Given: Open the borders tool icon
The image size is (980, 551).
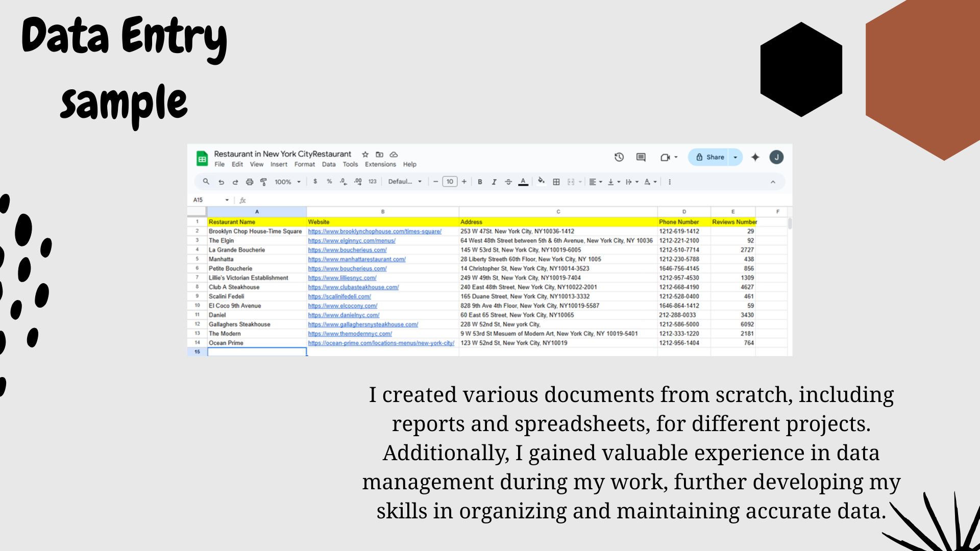Looking at the screenshot, I should pyautogui.click(x=556, y=182).
